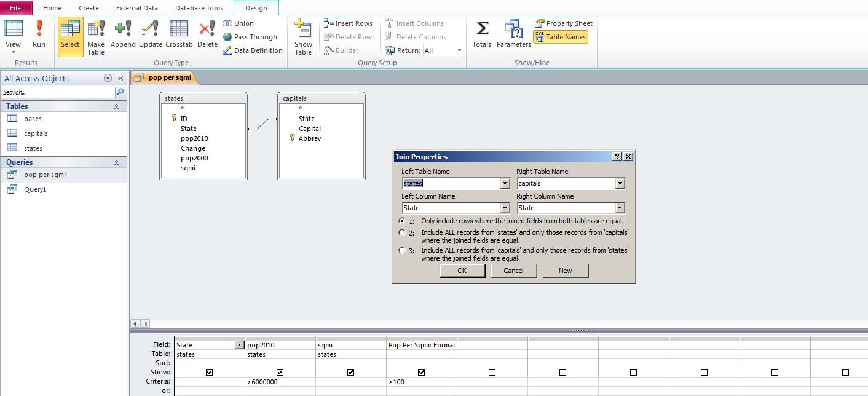Open the File tab
Viewport: 868px width, 396px height.
(15, 8)
